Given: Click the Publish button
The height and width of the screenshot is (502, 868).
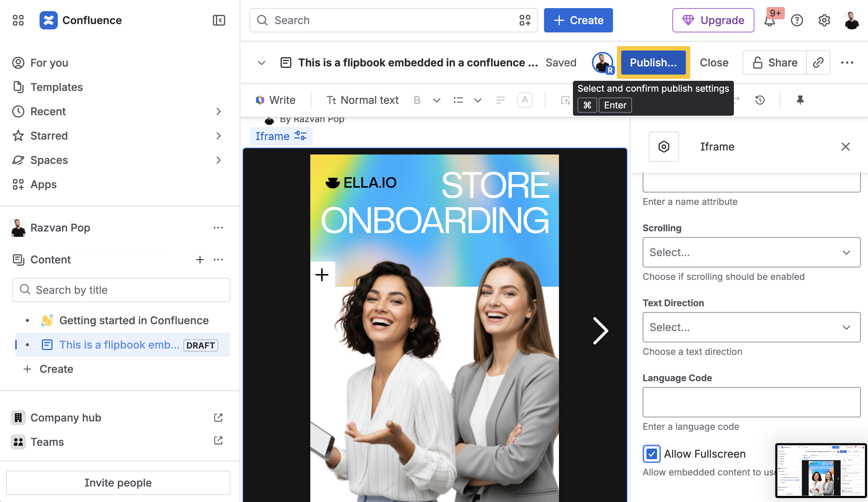Looking at the screenshot, I should click(653, 63).
